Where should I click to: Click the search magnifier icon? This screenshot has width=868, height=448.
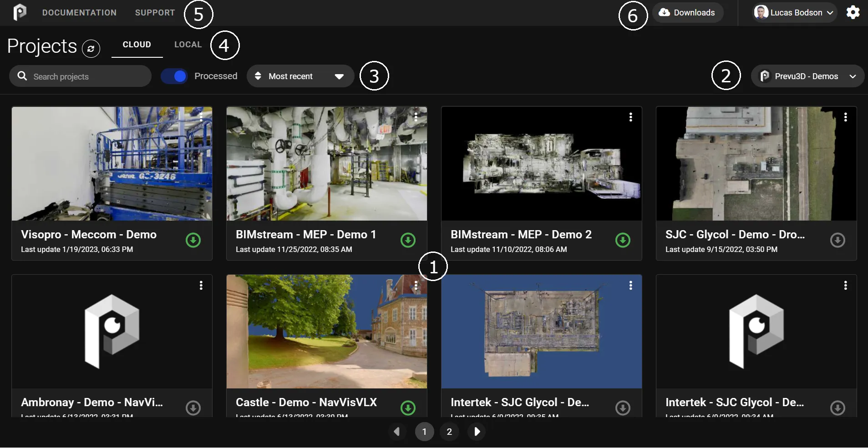pos(22,76)
